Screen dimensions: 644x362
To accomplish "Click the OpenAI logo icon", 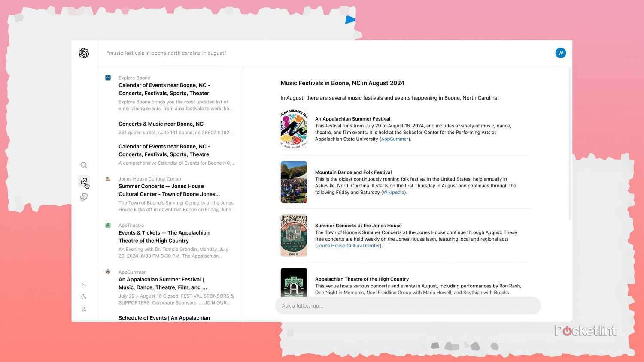I will pyautogui.click(x=84, y=53).
